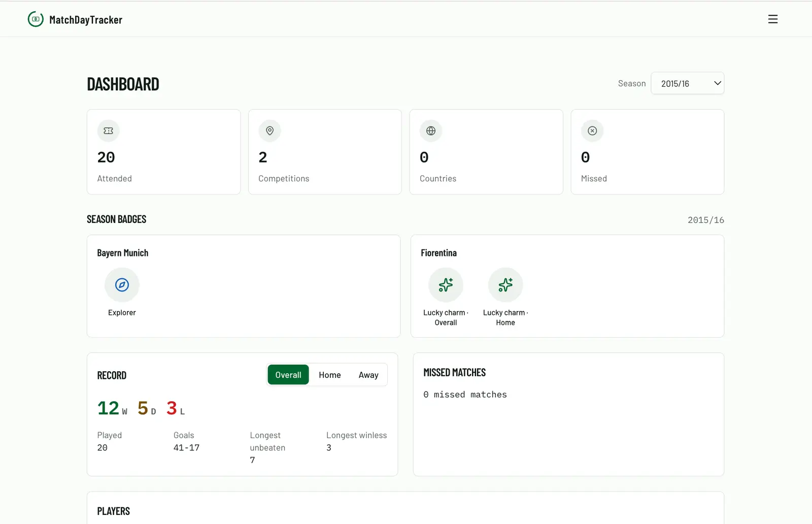Click the 5 D draws figure
812x524 pixels.
point(147,408)
